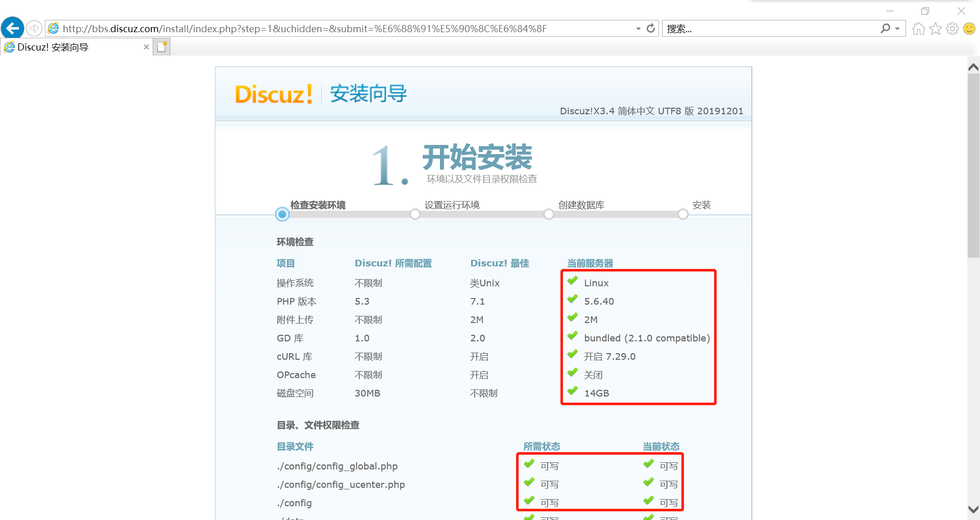Click the 创建数据库 step marker
The width and height of the screenshot is (980, 520).
tap(549, 214)
